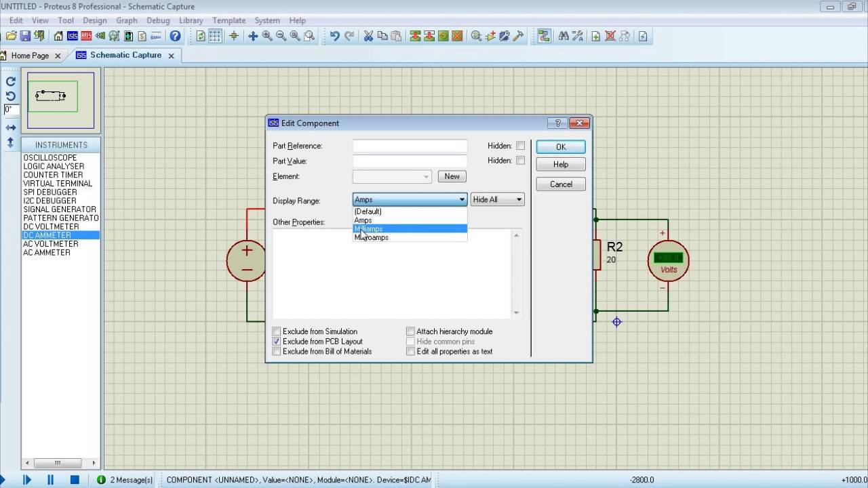Image resolution: width=868 pixels, height=488 pixels.
Task: Select OSCILLOSCOPE in Instruments list
Action: [x=50, y=157]
